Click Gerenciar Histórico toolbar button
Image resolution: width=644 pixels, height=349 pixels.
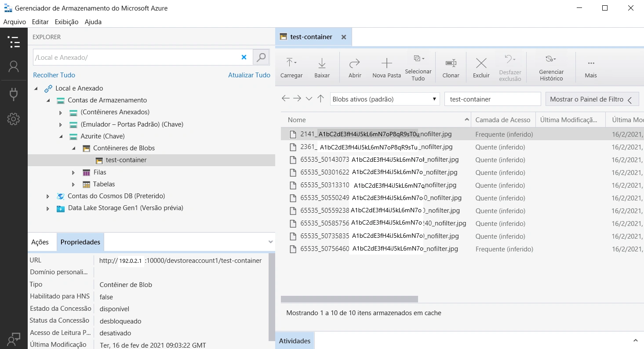point(551,67)
